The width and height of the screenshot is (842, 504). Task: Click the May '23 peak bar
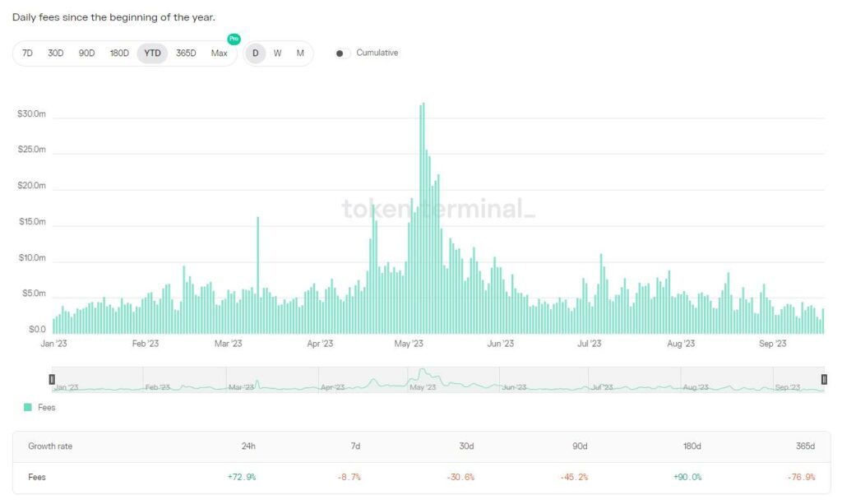[x=423, y=218]
